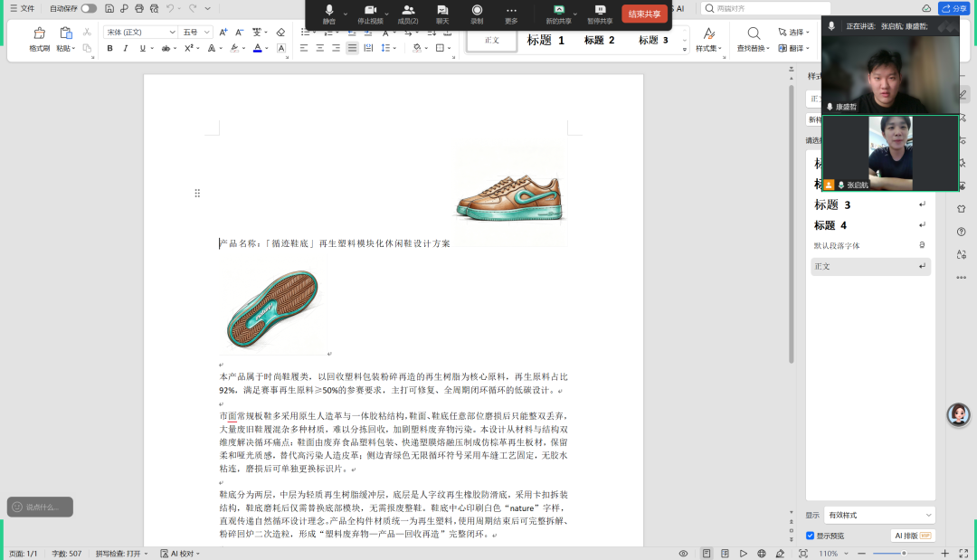This screenshot has height=560, width=977.
Task: Click the clear formatting eraser icon
Action: (x=280, y=33)
